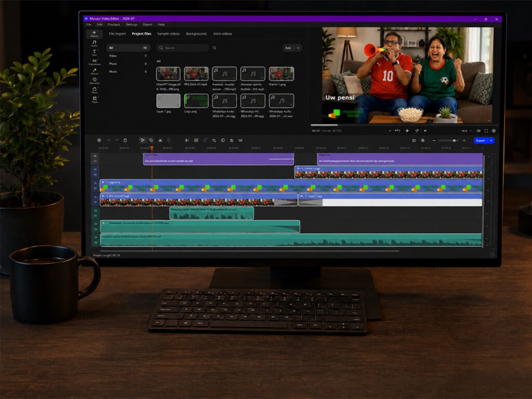Choose the arrow selection tool
The image size is (532, 399).
[x=142, y=140]
